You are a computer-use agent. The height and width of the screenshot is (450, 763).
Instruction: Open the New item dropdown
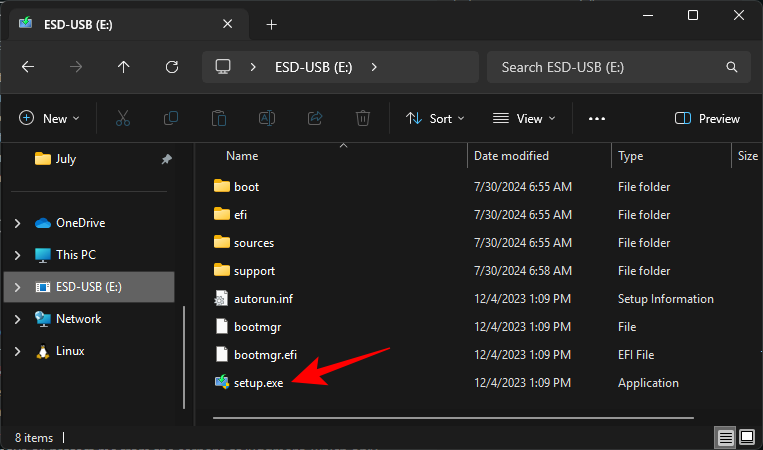(48, 118)
